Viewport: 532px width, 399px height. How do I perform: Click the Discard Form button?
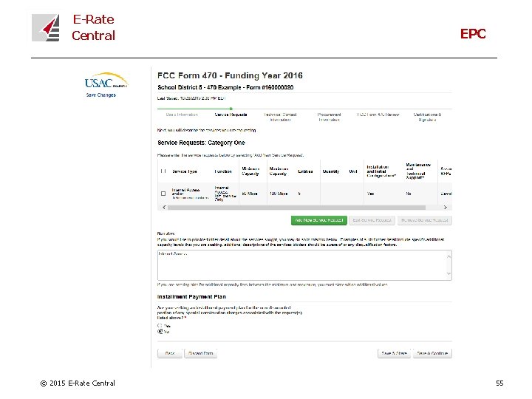point(199,353)
